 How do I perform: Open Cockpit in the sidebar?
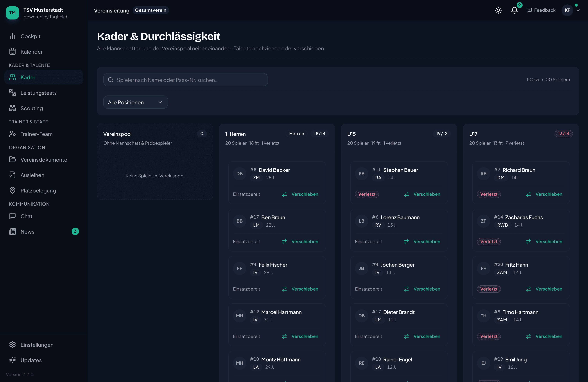pyautogui.click(x=44, y=36)
